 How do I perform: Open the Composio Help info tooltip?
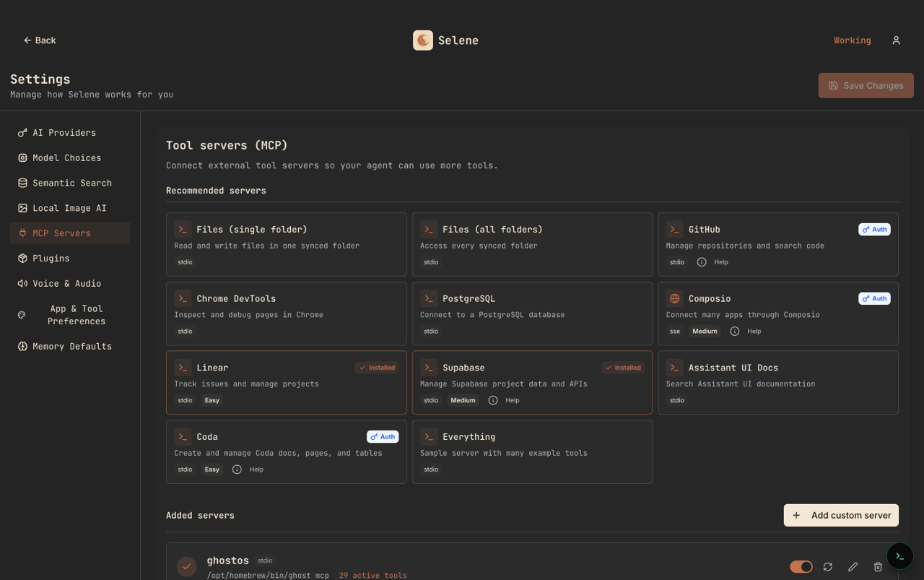734,331
